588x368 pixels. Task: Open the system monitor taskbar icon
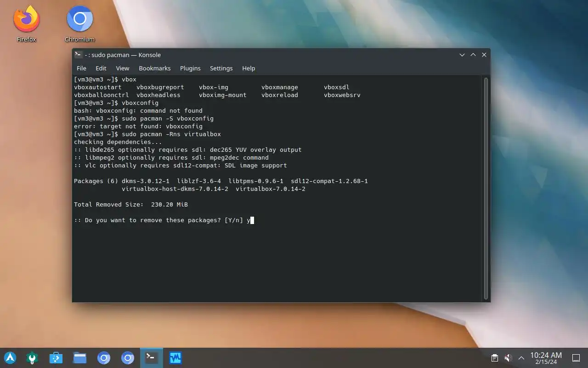(x=175, y=357)
